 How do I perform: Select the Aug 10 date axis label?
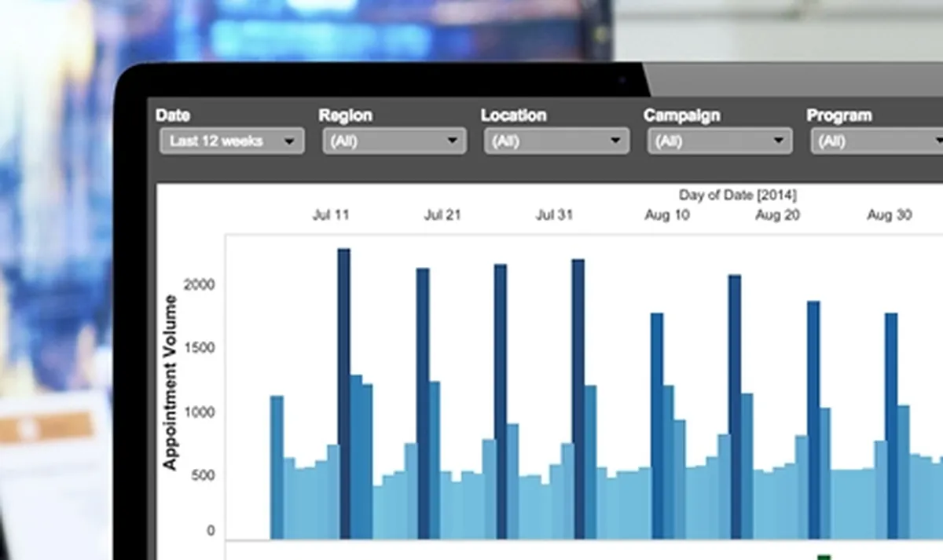point(666,215)
